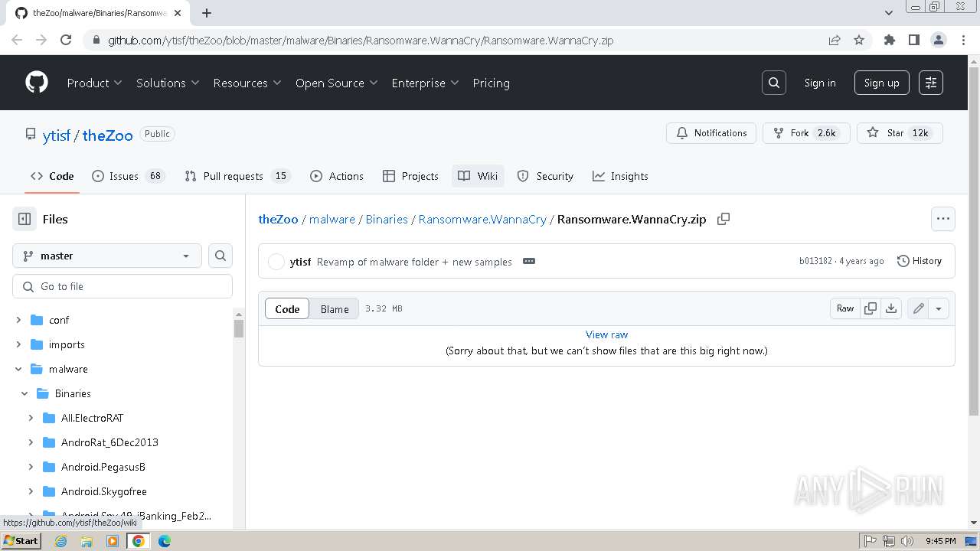The height and width of the screenshot is (551, 980).
Task: Open GitHub search magnifier
Action: click(x=774, y=83)
